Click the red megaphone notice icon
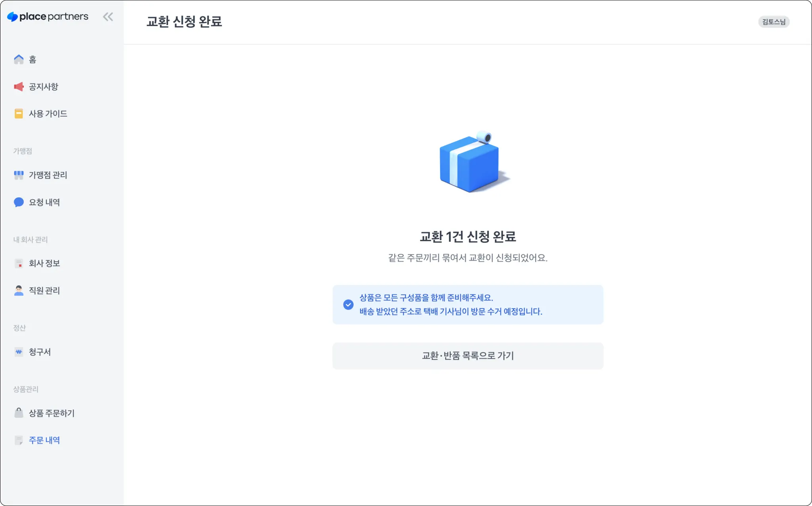 [19, 87]
